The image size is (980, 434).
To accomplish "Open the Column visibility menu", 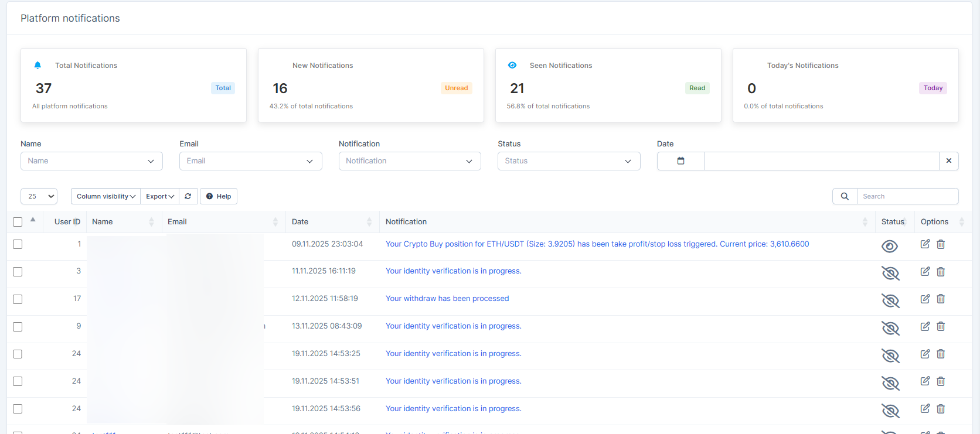I will point(106,196).
